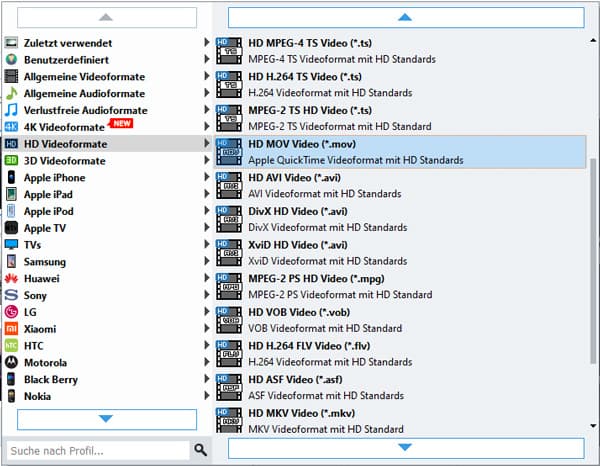The width and height of the screenshot is (600, 466).
Task: Click the HD MKV Video format icon
Action: [229, 420]
